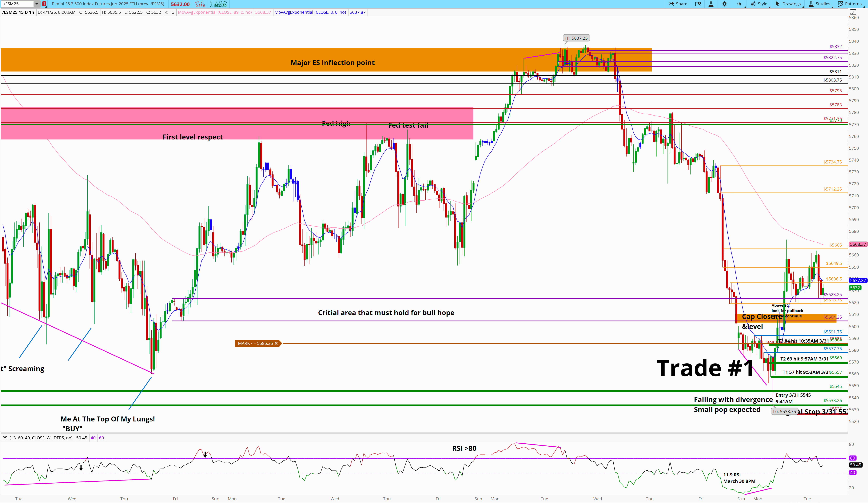Open the 1h timeframe dropdown

(739, 4)
